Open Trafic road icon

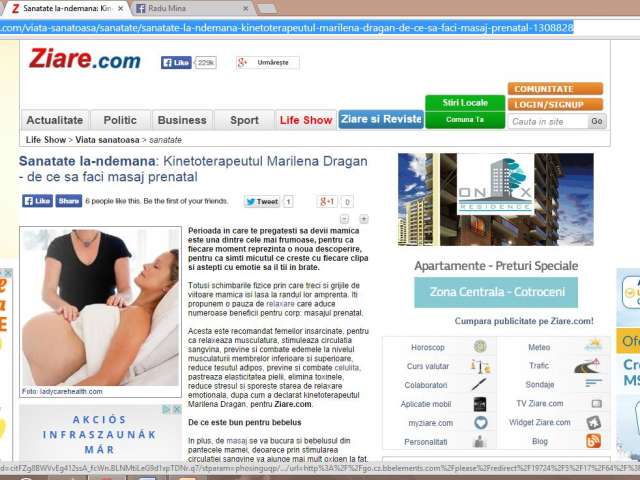587,366
